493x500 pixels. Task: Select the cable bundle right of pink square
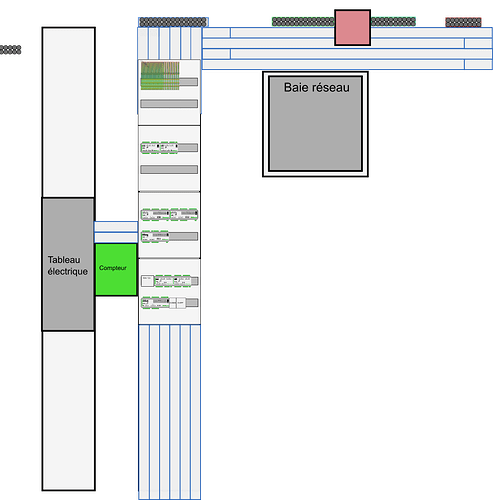[393, 22]
